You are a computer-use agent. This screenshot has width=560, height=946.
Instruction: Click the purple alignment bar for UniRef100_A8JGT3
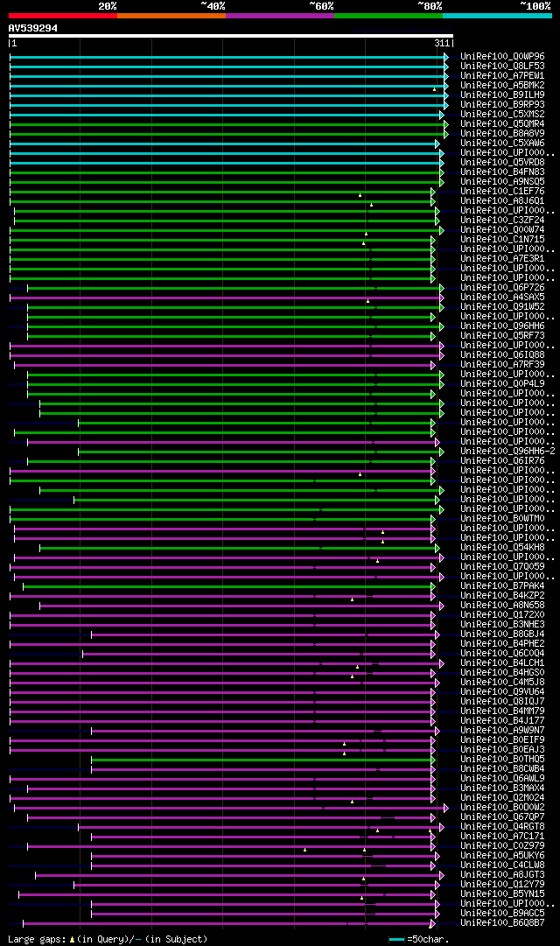tap(238, 875)
